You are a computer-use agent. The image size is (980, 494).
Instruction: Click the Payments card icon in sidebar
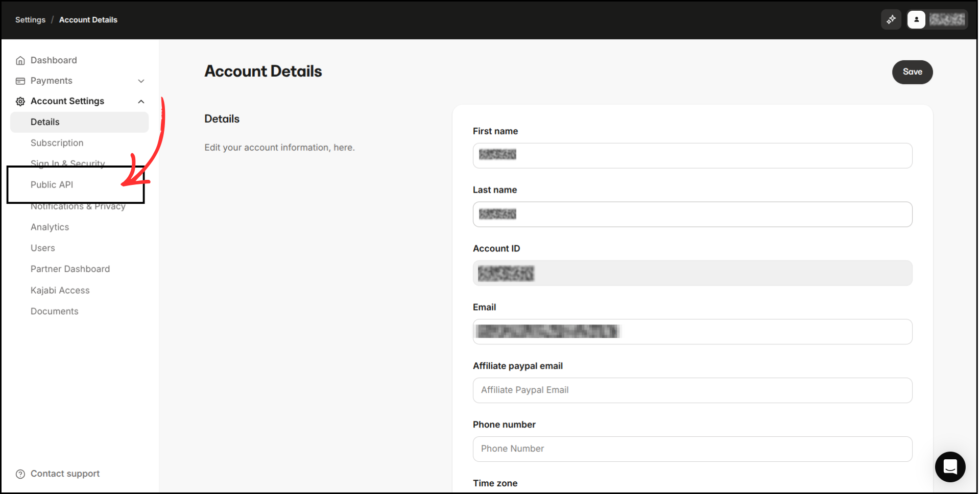(20, 80)
